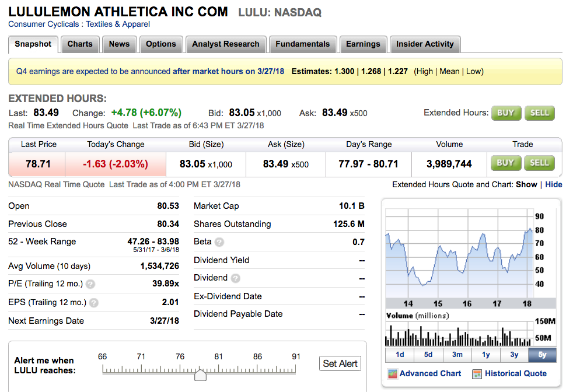Switch to the Analyst Research tab
This screenshot has height=392, width=566.
[225, 44]
